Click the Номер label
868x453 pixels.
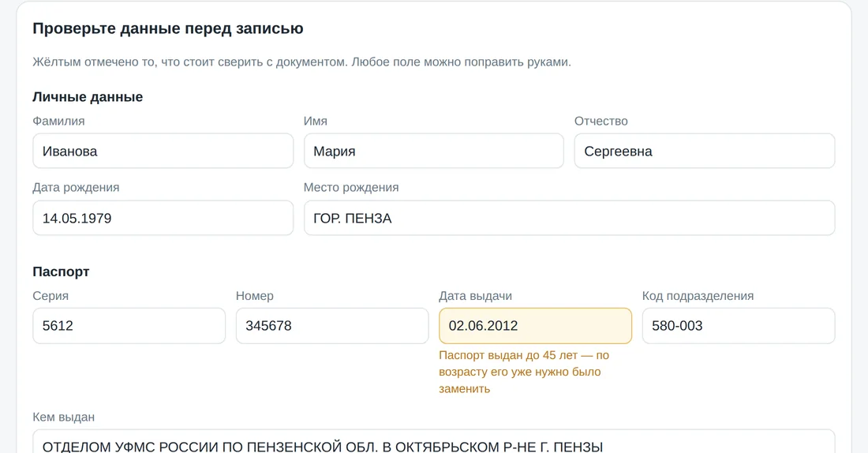pos(255,296)
